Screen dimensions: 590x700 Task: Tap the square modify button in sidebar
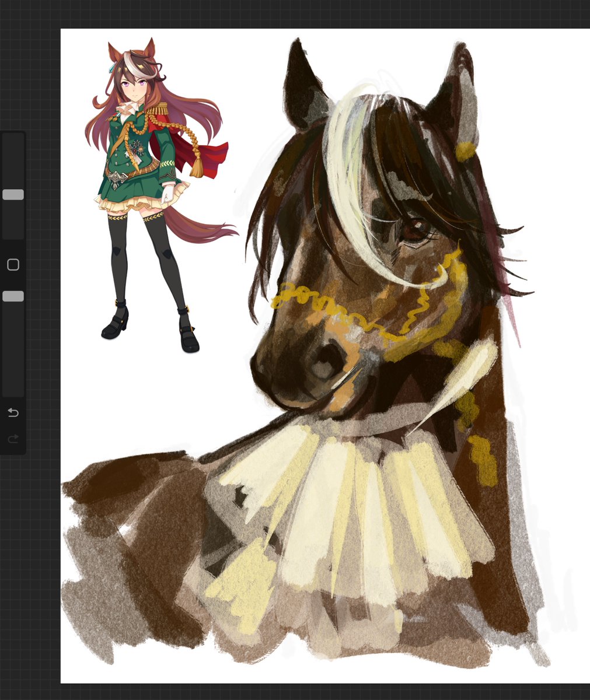(13, 265)
